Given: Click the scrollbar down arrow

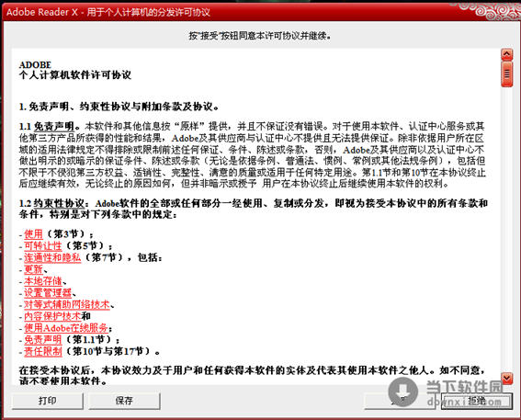Looking at the screenshot, I should (x=506, y=378).
